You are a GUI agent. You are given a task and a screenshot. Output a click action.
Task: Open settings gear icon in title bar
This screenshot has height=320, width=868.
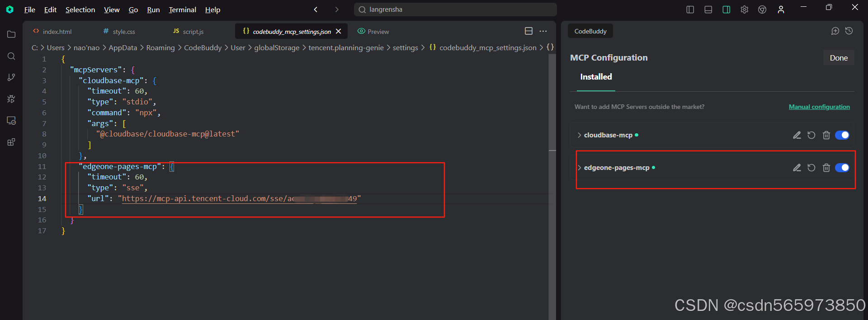pyautogui.click(x=744, y=9)
